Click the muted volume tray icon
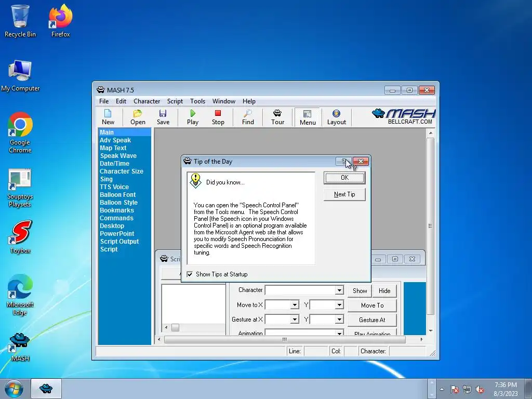The image size is (532, 399). (480, 389)
